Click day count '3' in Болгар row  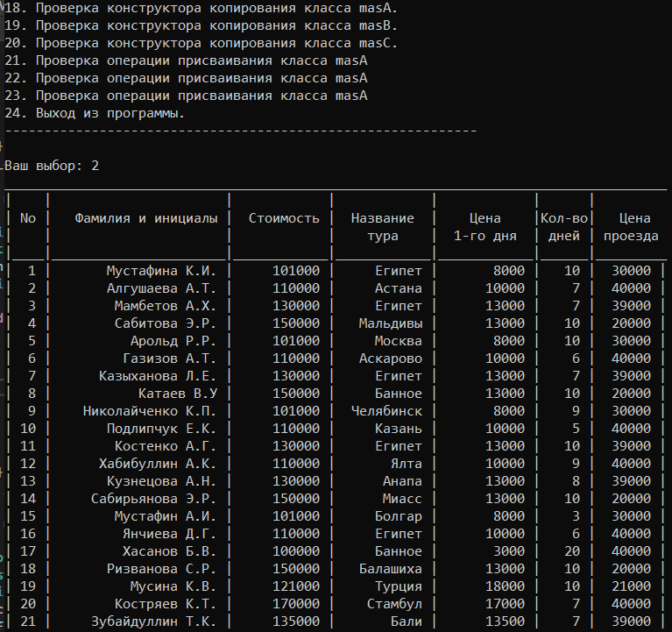click(576, 517)
